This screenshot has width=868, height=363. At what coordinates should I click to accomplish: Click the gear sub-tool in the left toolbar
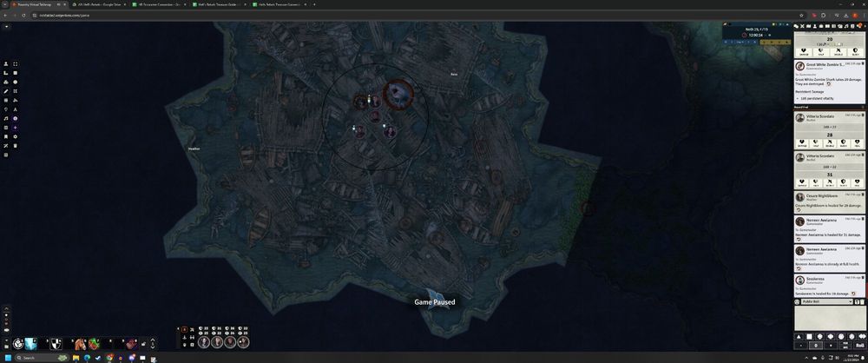coord(15,136)
